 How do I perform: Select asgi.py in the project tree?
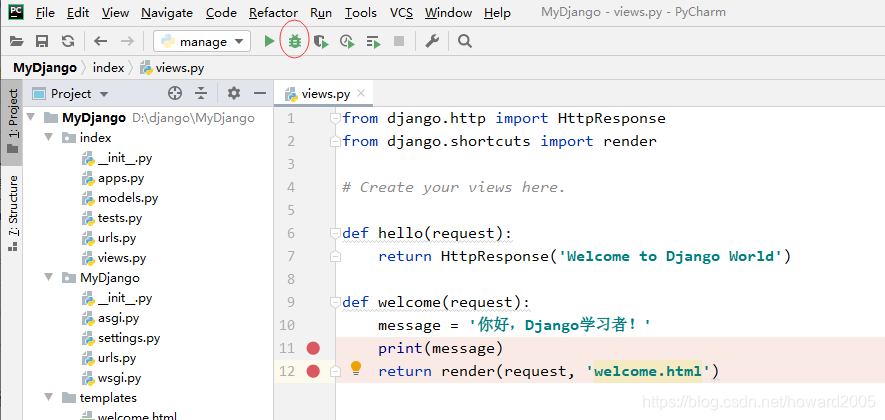[119, 318]
